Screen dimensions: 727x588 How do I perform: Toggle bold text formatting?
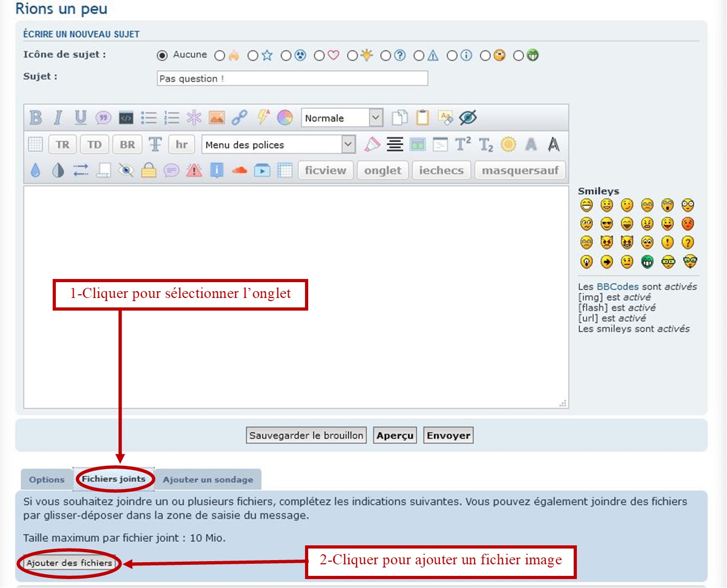(36, 117)
